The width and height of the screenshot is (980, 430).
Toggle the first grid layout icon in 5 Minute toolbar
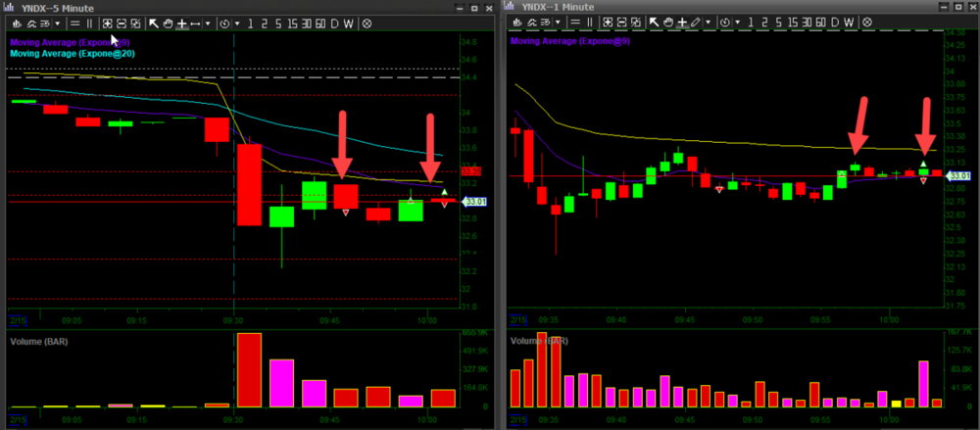(107, 23)
